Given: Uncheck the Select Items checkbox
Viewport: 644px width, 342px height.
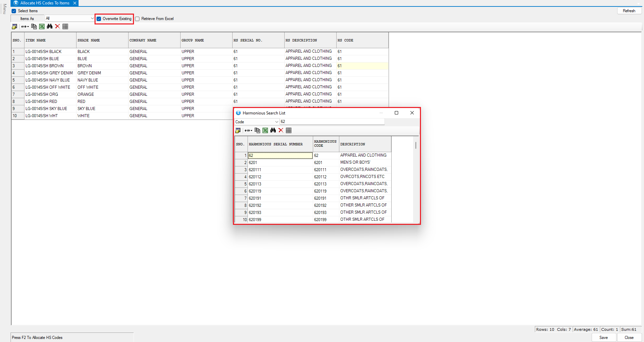Looking at the screenshot, I should click(14, 11).
